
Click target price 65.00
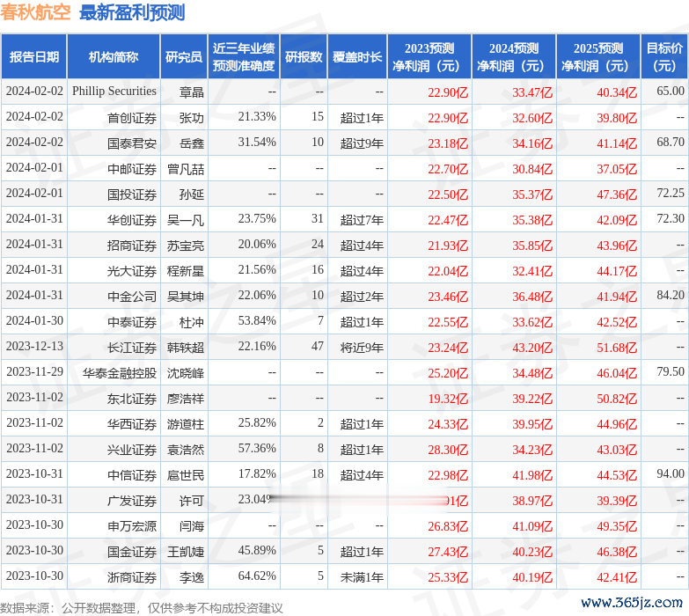tap(671, 91)
